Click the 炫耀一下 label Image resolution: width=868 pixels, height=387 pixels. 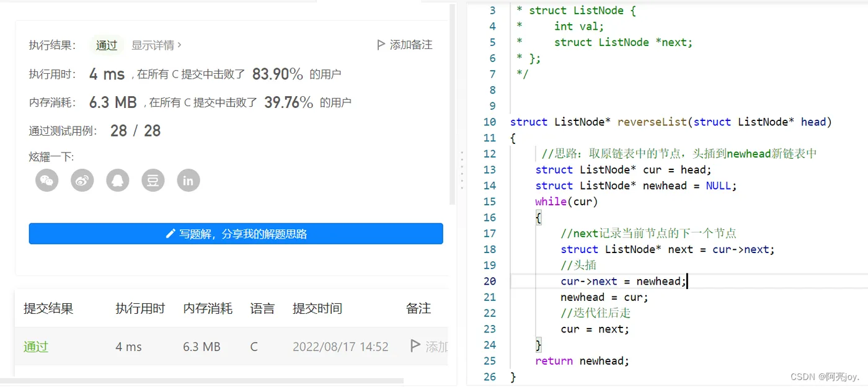51,157
